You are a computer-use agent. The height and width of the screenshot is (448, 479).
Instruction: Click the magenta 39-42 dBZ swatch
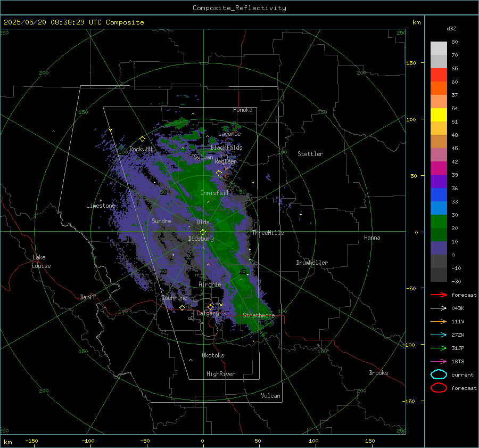click(439, 168)
